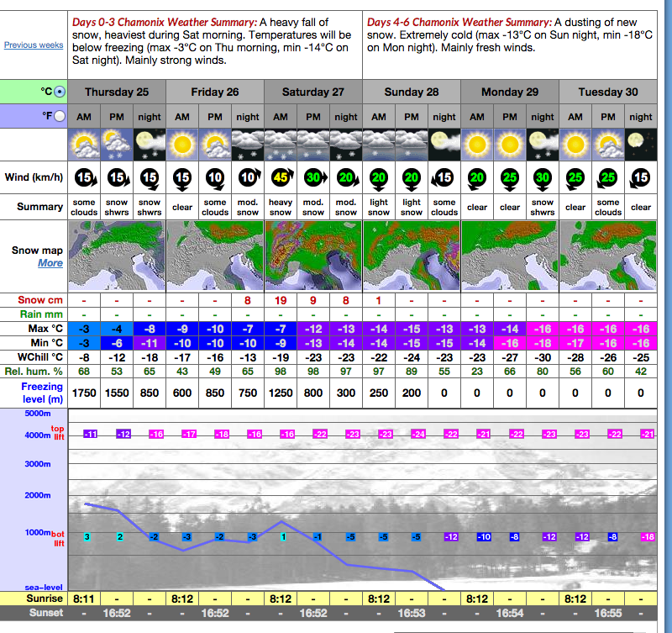
Task: Click the Thursday AM wind 15 icon
Action: 86,177
